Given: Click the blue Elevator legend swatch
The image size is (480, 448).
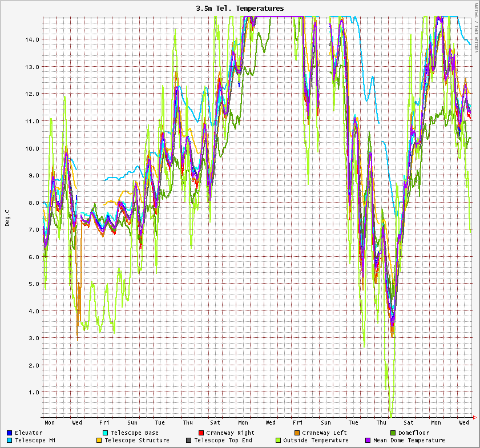Looking at the screenshot, I should coord(10,433).
